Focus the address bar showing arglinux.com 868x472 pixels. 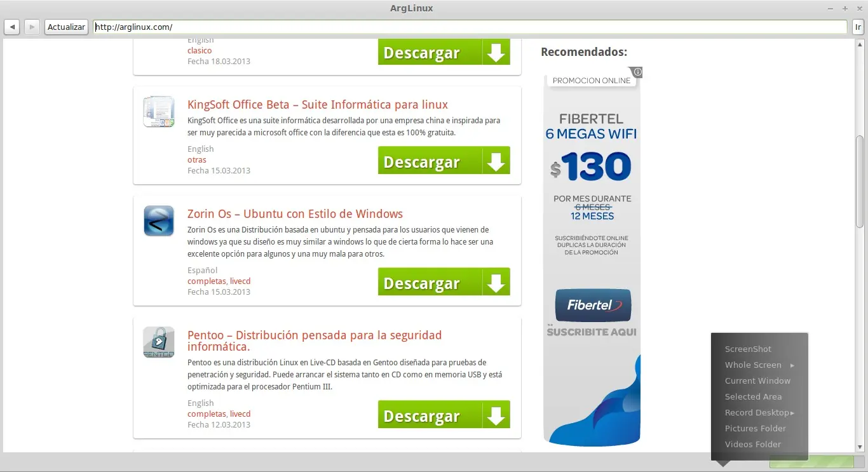coord(470,27)
